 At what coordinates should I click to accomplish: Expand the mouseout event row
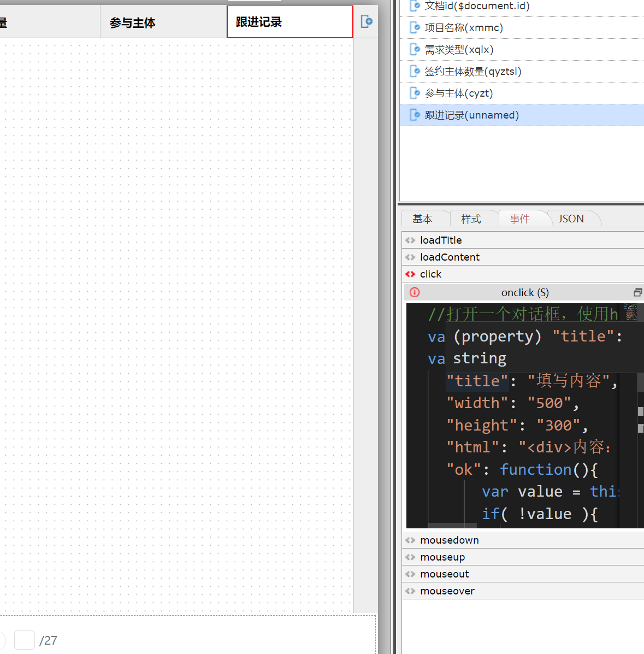(x=444, y=574)
